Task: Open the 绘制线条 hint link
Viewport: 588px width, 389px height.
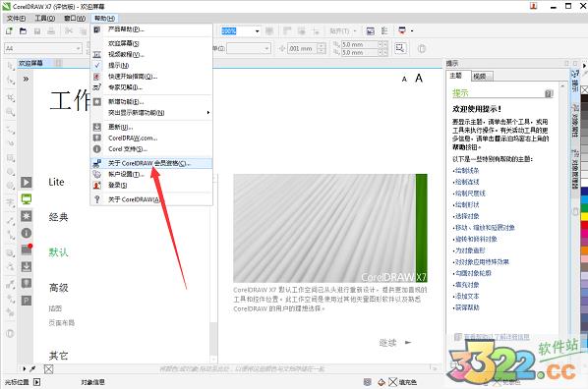Action: point(466,171)
